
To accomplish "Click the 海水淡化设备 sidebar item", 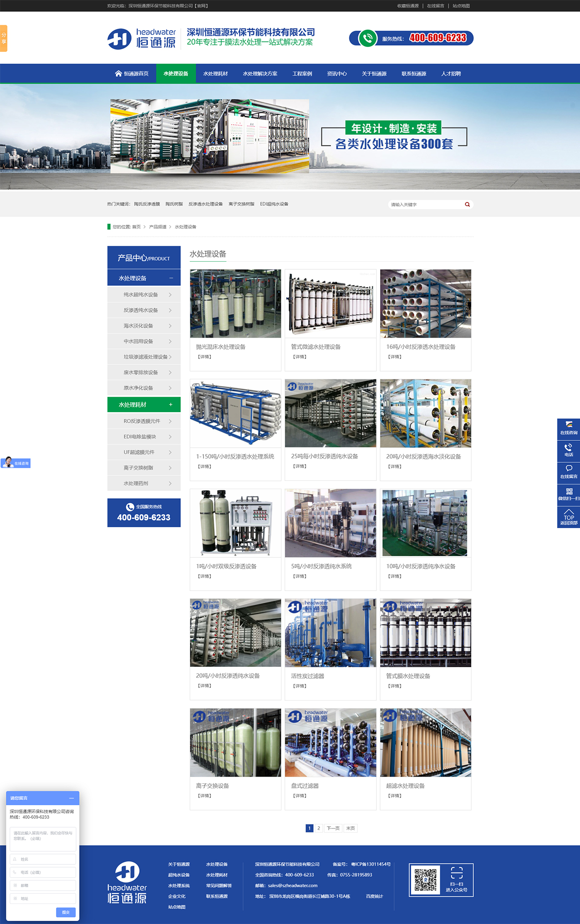I will 138,326.
